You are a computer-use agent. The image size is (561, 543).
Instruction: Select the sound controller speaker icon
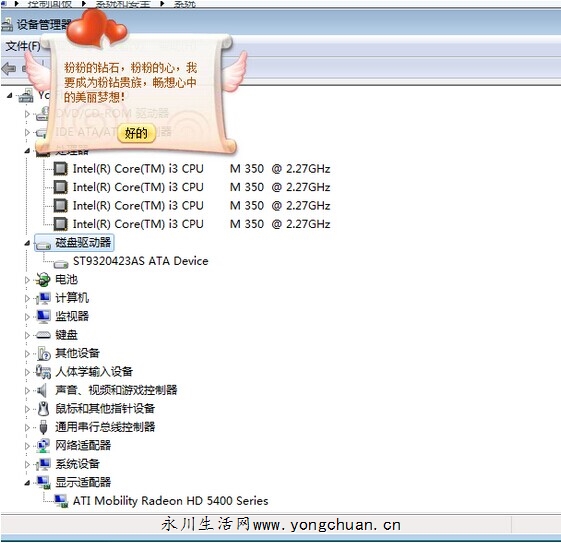(42, 391)
